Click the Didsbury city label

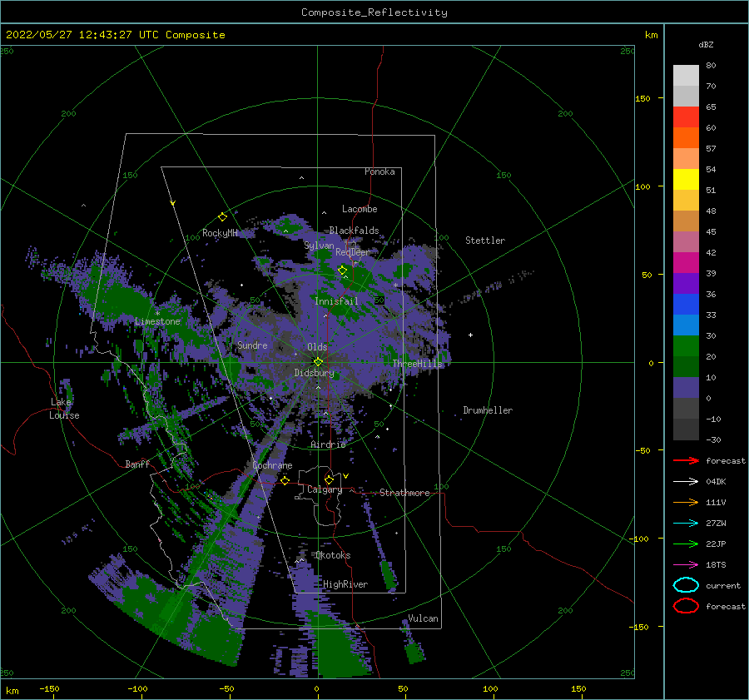point(315,373)
